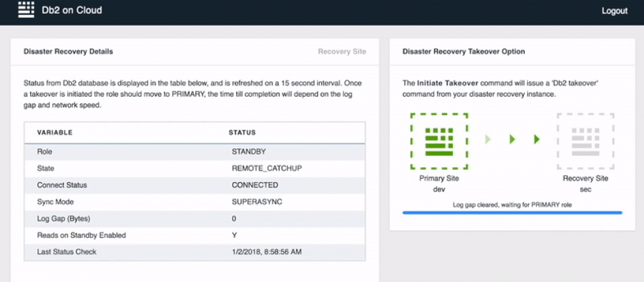The image size is (644, 282).
Task: Select the Log Gap (Bytes) row
Action: point(195,219)
